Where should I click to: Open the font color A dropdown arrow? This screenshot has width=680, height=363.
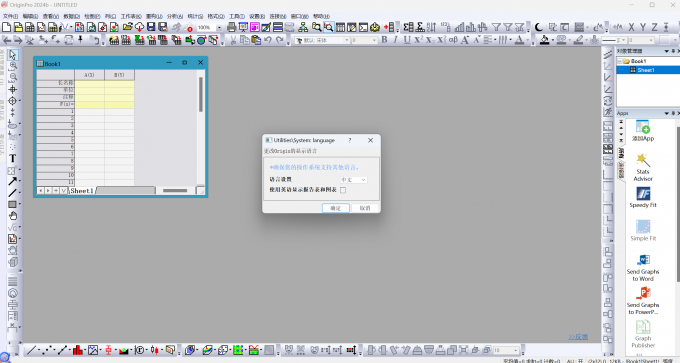pos(527,40)
